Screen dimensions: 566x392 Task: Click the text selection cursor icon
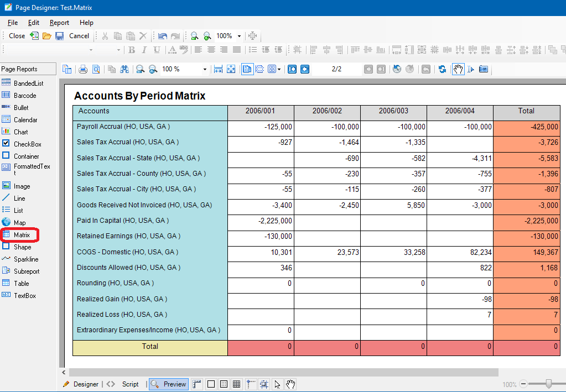pos(471,69)
